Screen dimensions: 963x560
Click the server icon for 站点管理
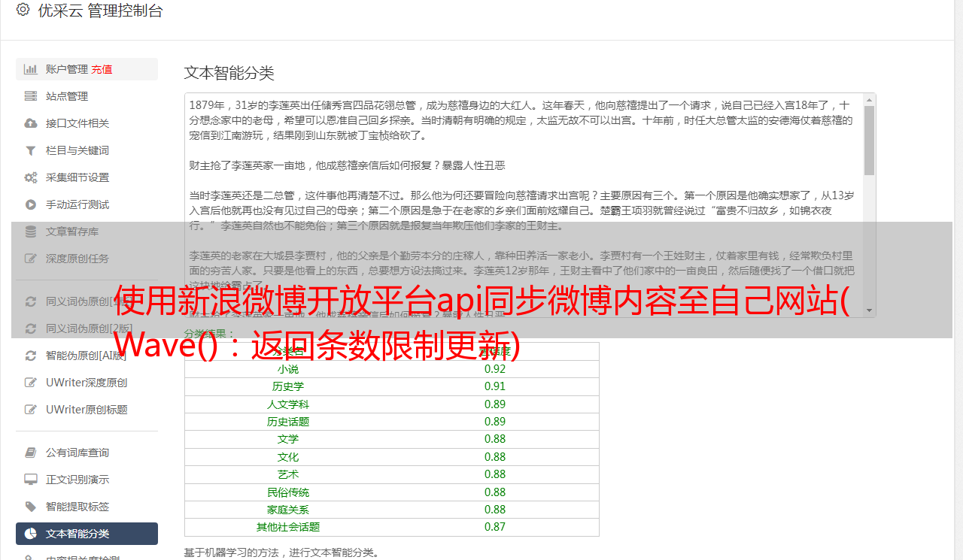(x=31, y=96)
